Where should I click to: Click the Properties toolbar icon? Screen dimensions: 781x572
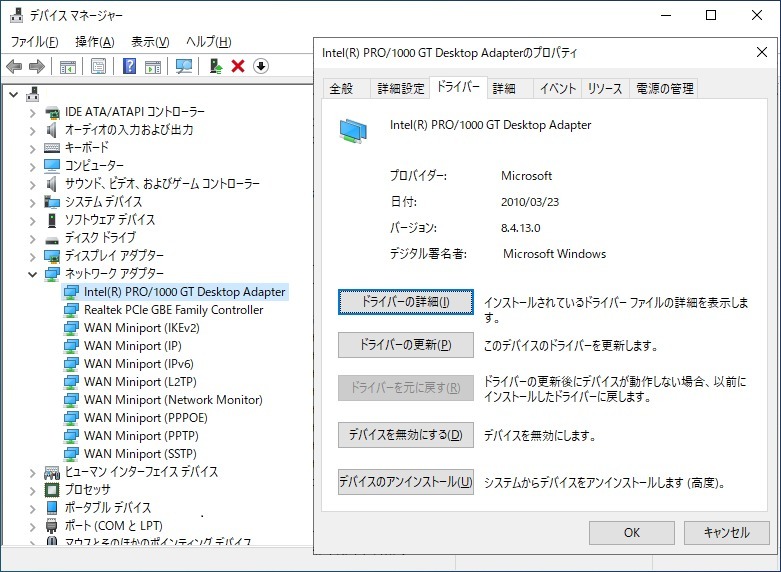click(x=99, y=66)
